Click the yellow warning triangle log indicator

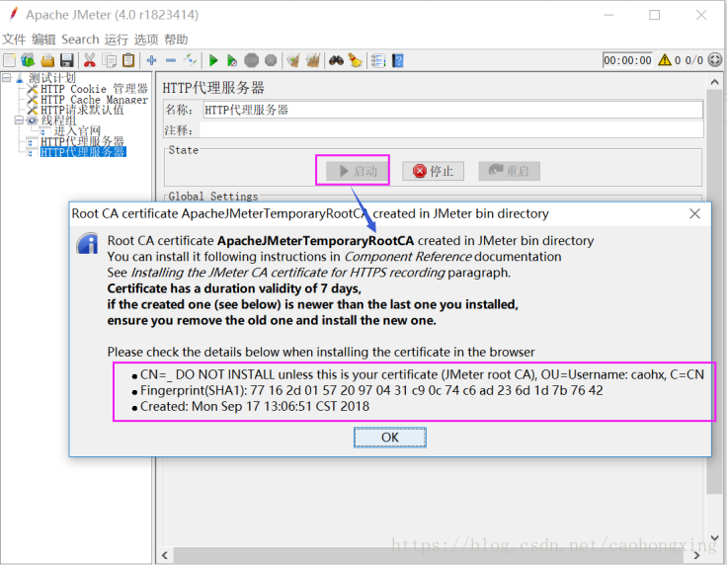(665, 60)
